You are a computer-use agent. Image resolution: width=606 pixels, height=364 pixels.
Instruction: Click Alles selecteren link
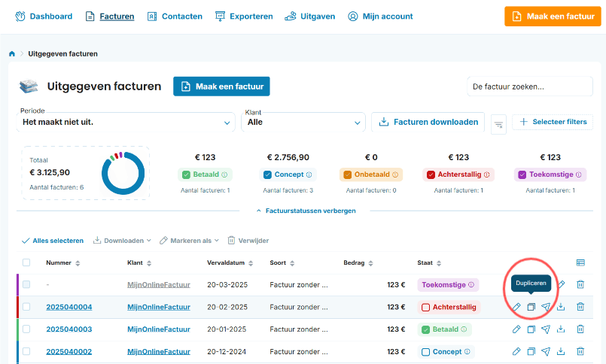pos(53,241)
